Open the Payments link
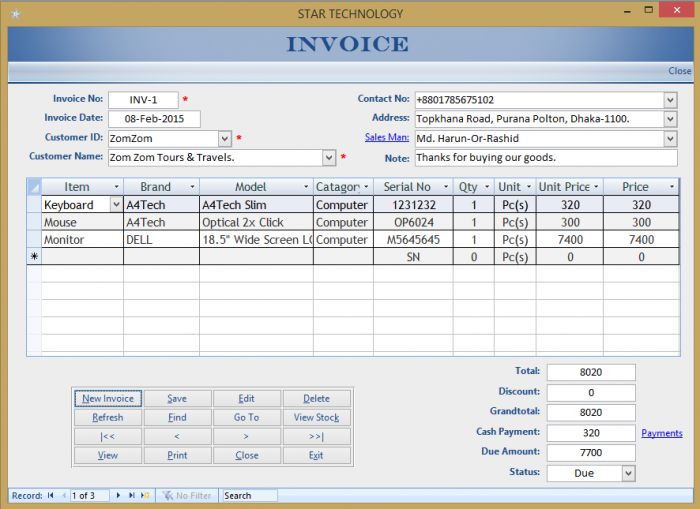This screenshot has width=700, height=509. pos(662,433)
